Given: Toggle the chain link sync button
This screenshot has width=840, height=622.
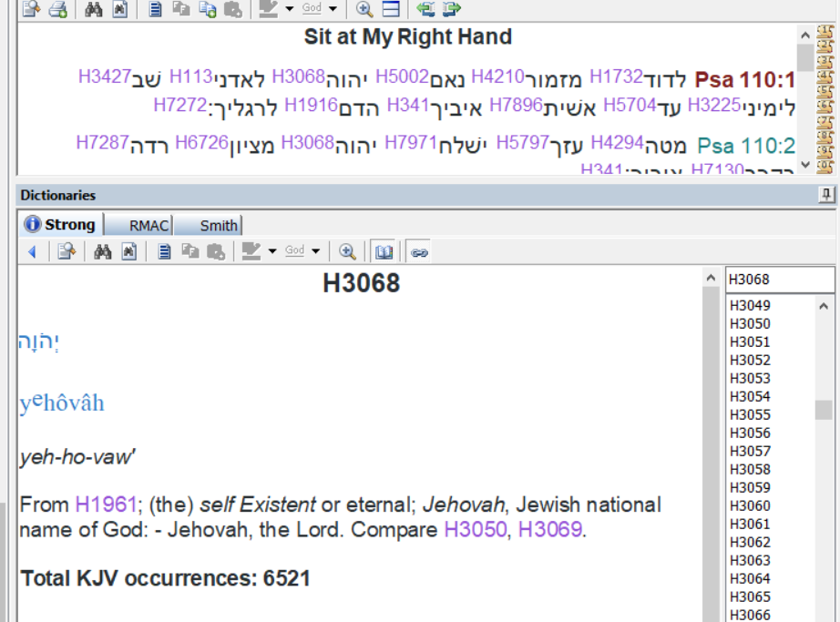Looking at the screenshot, I should coord(419,251).
